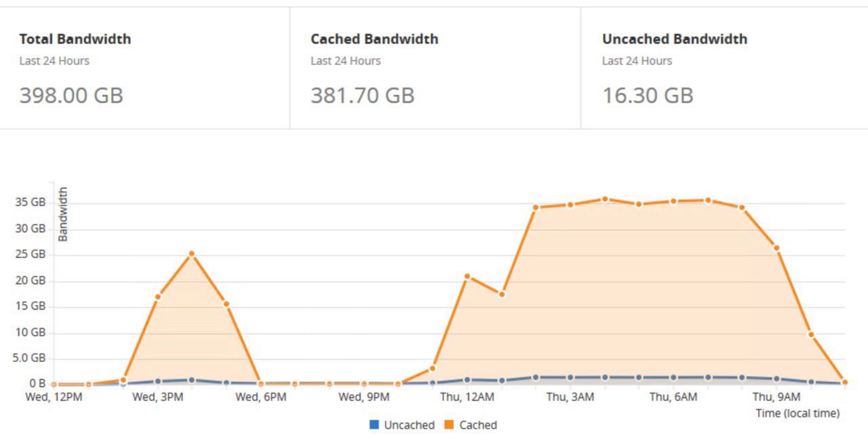Select the 381.70 GB cached bandwidth value
Viewport: 868px width, 441px height.
pyautogui.click(x=362, y=96)
